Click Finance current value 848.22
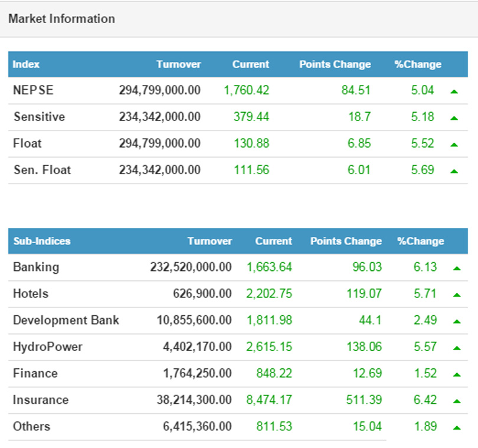The width and height of the screenshot is (478, 448). click(274, 373)
